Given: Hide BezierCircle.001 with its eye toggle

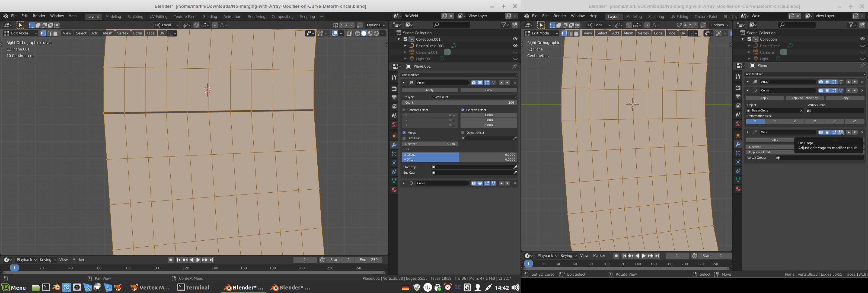Looking at the screenshot, I should (x=515, y=46).
